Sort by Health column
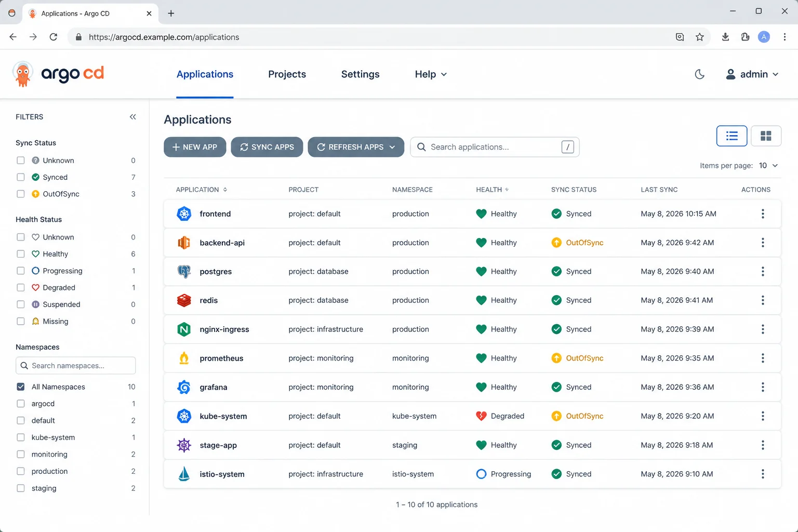The width and height of the screenshot is (798, 532). (x=492, y=190)
